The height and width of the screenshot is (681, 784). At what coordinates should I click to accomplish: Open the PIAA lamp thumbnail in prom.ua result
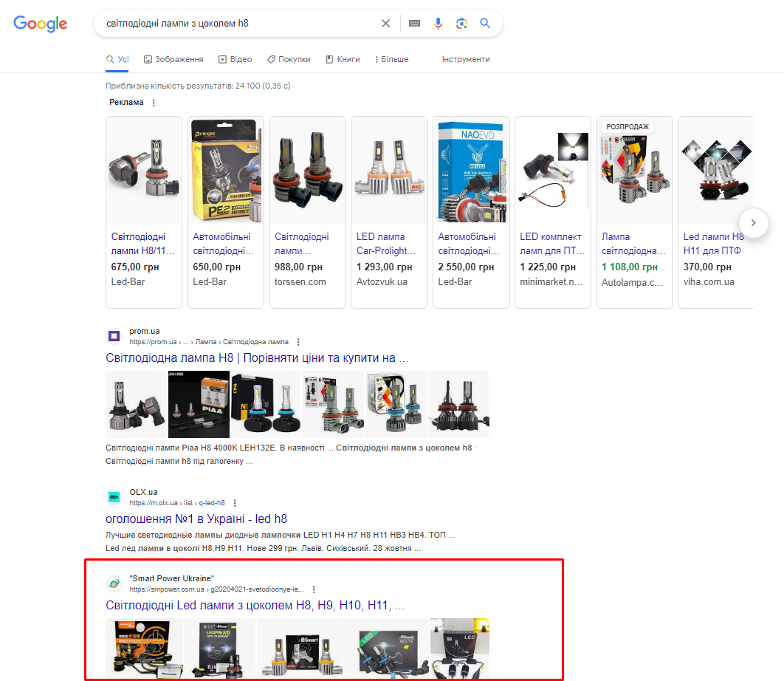pyautogui.click(x=199, y=404)
